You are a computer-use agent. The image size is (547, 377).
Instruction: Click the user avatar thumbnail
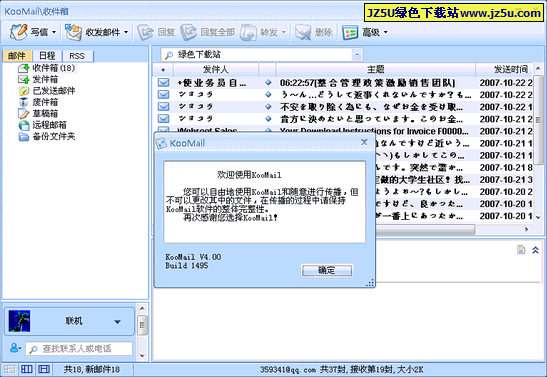click(20, 321)
